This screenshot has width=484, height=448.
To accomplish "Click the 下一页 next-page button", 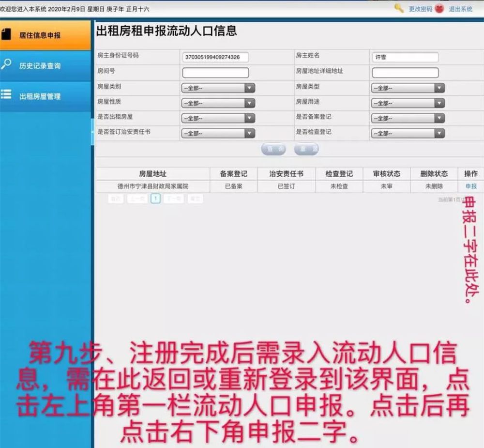I will click(x=174, y=199).
